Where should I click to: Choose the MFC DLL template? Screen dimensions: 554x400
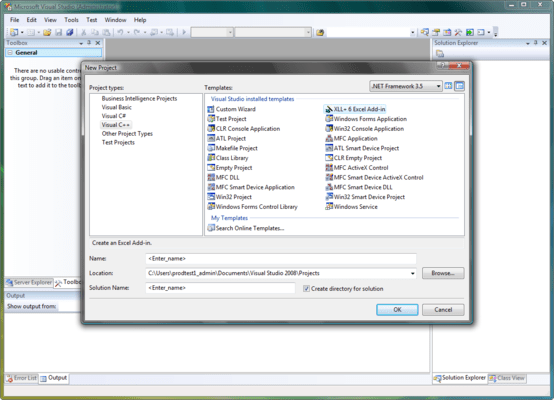tap(223, 177)
